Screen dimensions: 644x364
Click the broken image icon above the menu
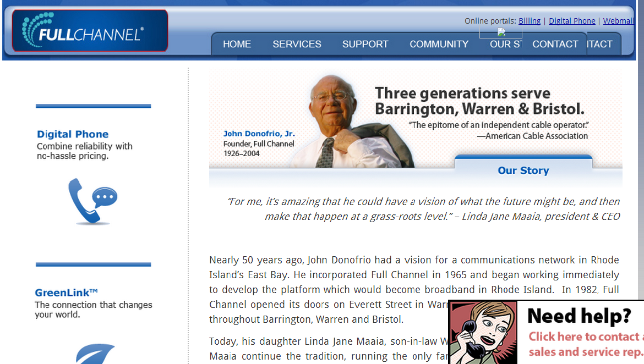(501, 32)
